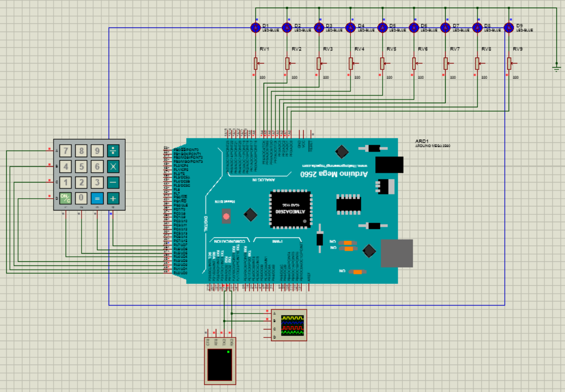Select the ground terminal symbol
Viewport: 565px width, 392px height.
[x=557, y=68]
